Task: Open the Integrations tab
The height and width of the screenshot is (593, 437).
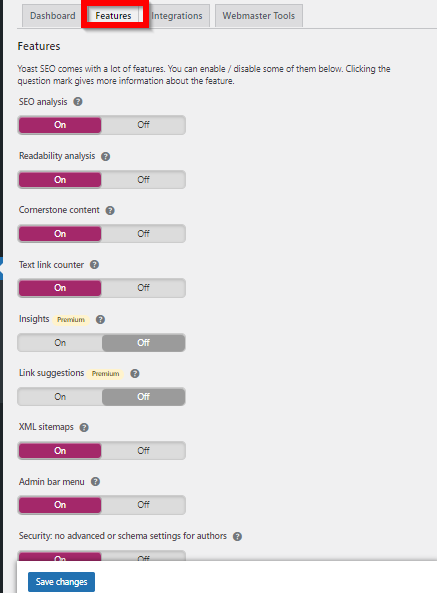Action: pos(177,16)
